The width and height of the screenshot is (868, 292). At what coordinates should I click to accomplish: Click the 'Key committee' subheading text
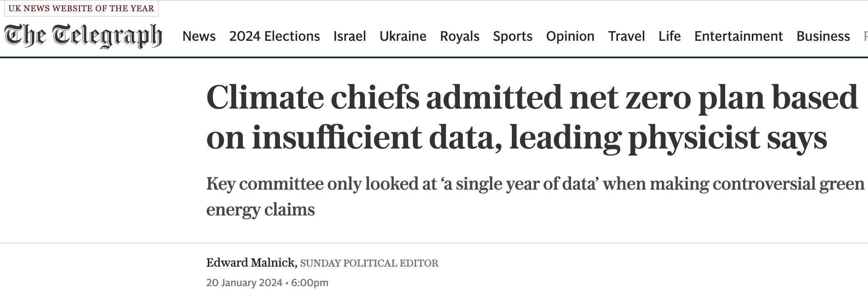pos(535,196)
